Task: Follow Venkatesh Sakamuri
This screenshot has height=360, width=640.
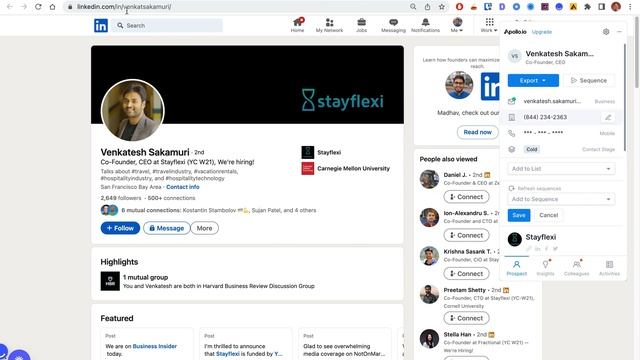Action: click(x=120, y=228)
